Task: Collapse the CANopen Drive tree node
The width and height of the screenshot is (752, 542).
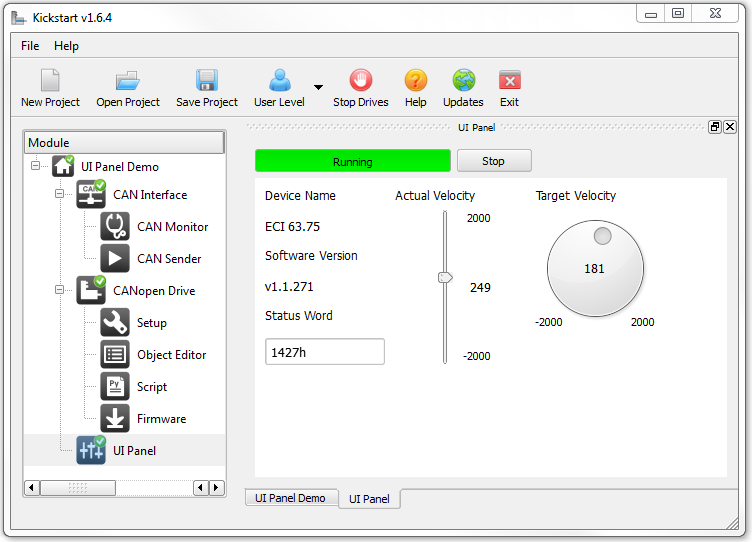Action: [59, 290]
